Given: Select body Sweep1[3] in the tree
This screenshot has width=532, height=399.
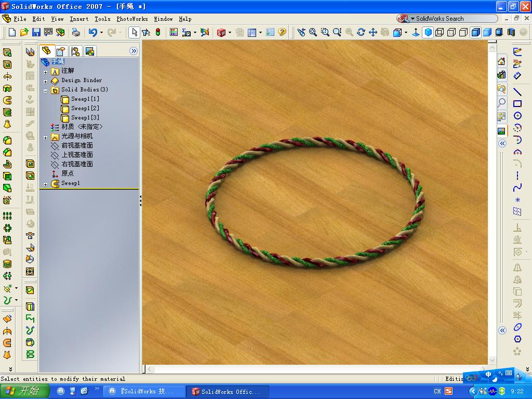Looking at the screenshot, I should point(81,118).
